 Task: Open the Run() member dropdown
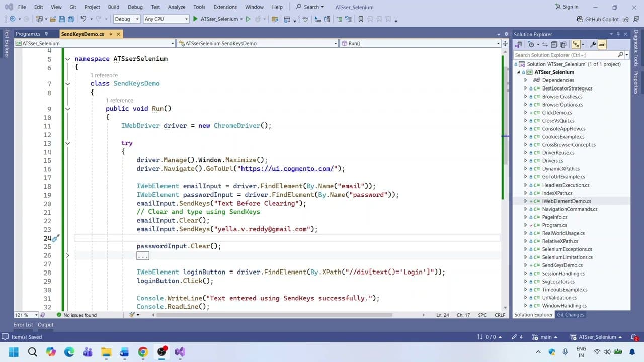pos(421,43)
